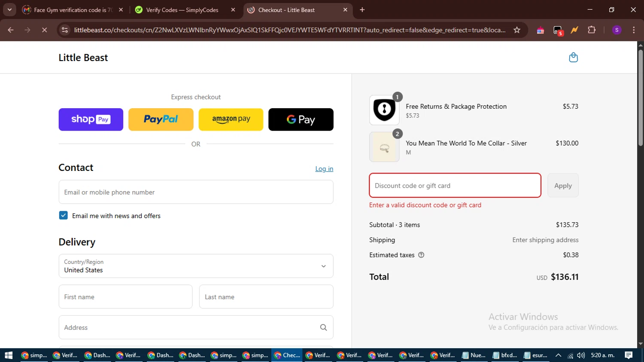This screenshot has width=644, height=362.
Task: Close the Verify Codes tab
Action: [x=233, y=10]
